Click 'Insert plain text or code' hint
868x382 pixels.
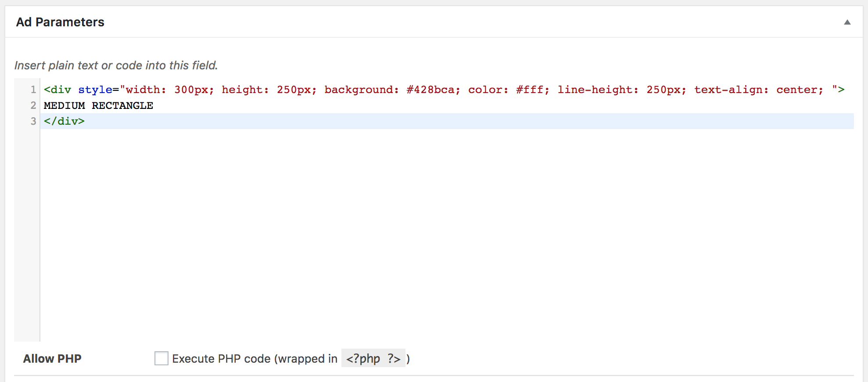[116, 65]
